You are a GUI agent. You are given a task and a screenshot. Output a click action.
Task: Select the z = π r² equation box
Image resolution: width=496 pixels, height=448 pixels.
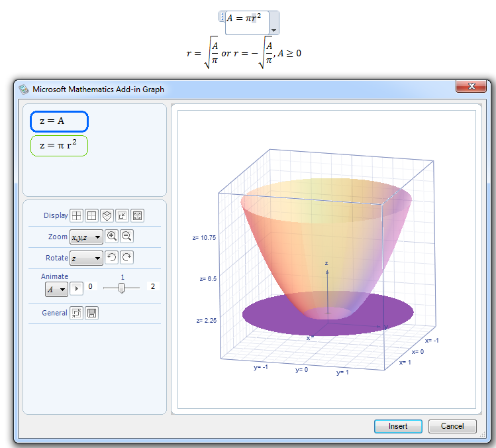click(59, 146)
